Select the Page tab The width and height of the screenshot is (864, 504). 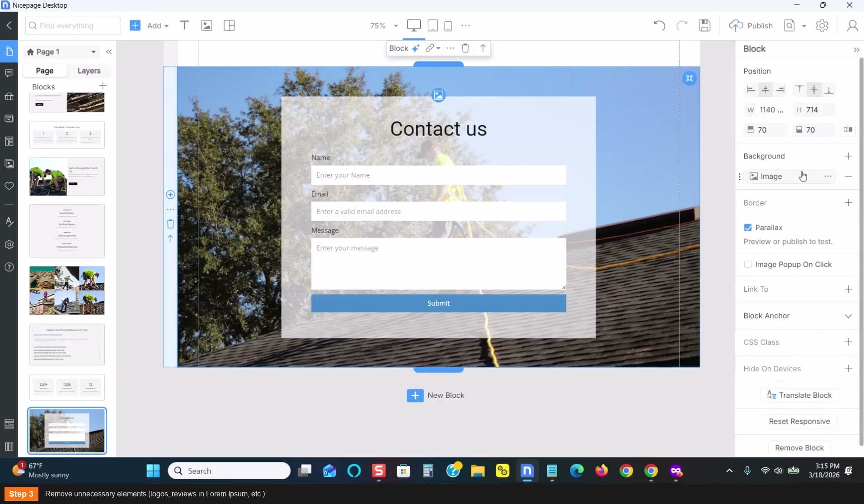point(45,71)
